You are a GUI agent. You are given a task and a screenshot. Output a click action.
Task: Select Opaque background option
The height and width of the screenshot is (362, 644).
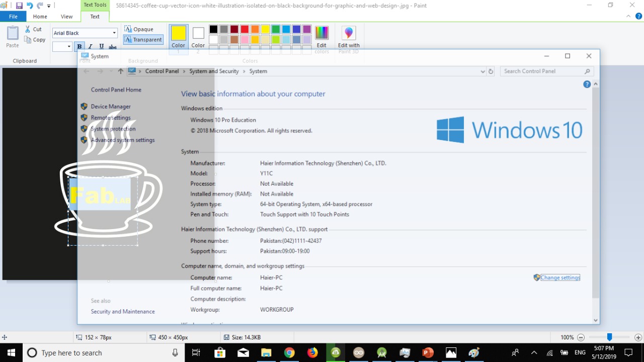coord(139,29)
